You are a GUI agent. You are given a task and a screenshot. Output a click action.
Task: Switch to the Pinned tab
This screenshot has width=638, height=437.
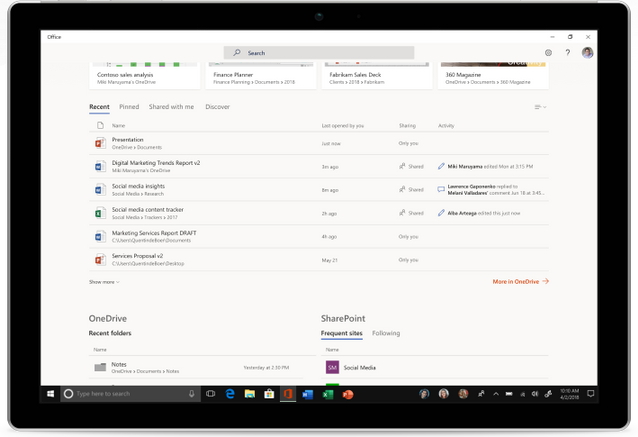pyautogui.click(x=129, y=107)
